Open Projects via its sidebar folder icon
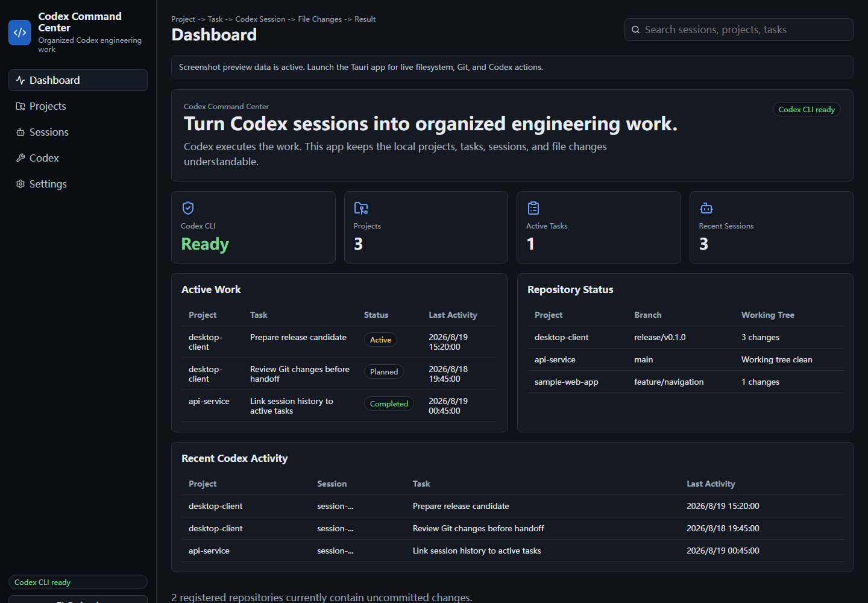Image resolution: width=868 pixels, height=603 pixels. [x=20, y=106]
